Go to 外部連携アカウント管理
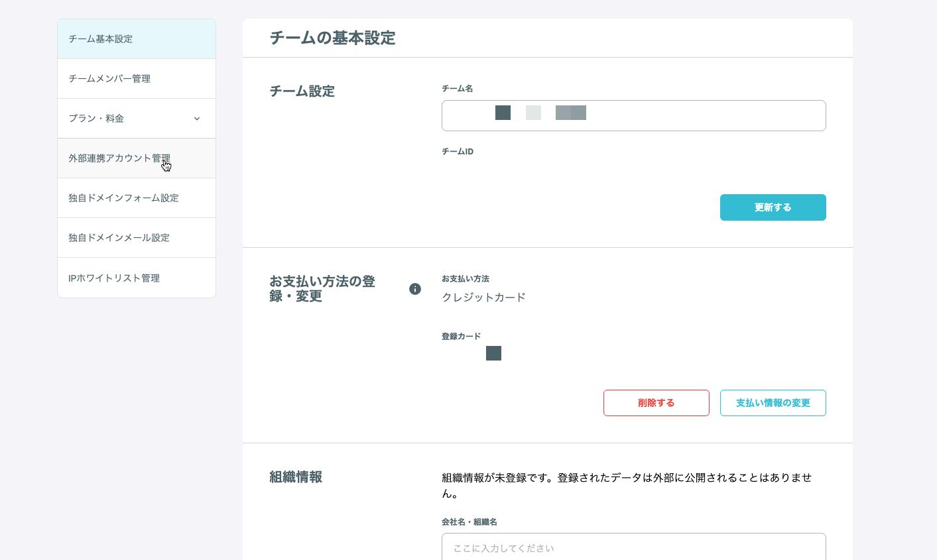The image size is (937, 560). (x=137, y=158)
